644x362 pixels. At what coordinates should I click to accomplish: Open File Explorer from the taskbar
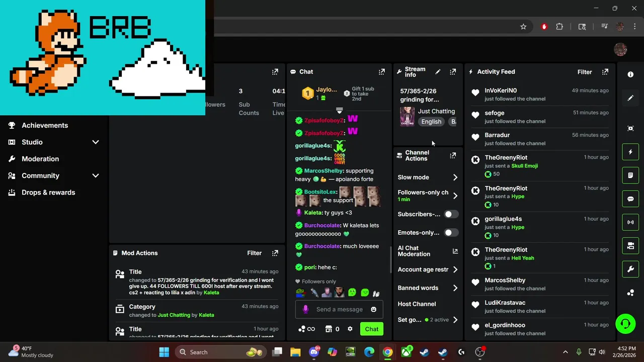tap(295, 352)
